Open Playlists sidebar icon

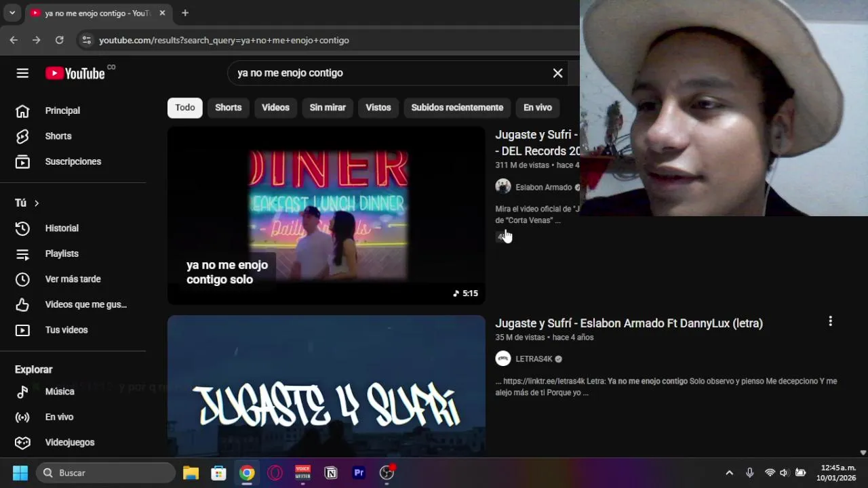[22, 253]
